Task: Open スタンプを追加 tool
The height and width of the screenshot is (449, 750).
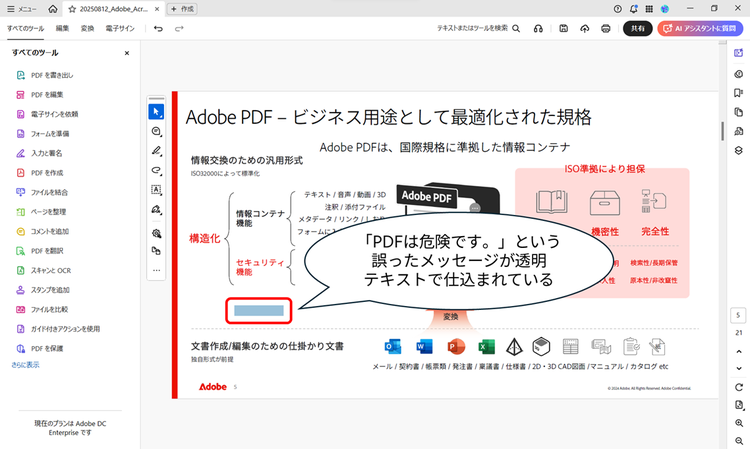Action: [x=43, y=290]
